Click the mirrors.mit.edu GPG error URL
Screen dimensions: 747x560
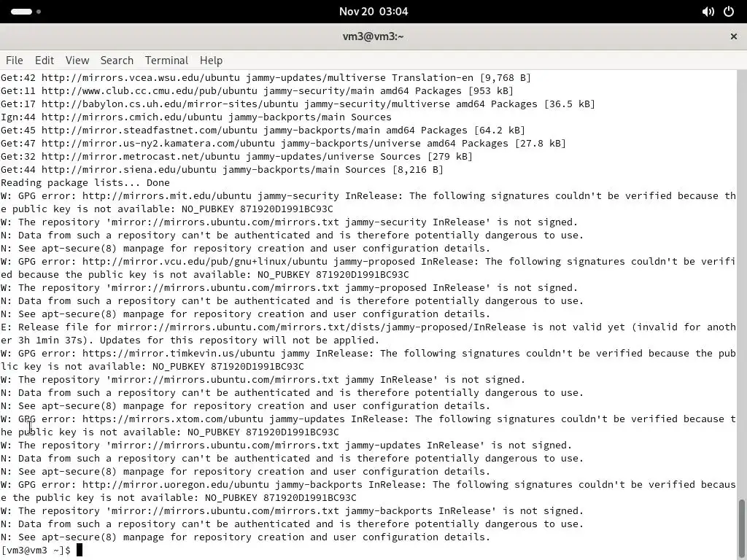pos(167,195)
